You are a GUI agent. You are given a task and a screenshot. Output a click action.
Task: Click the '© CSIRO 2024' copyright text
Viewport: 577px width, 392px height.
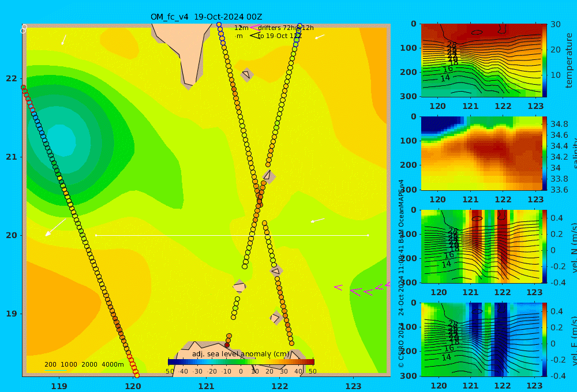(401, 345)
